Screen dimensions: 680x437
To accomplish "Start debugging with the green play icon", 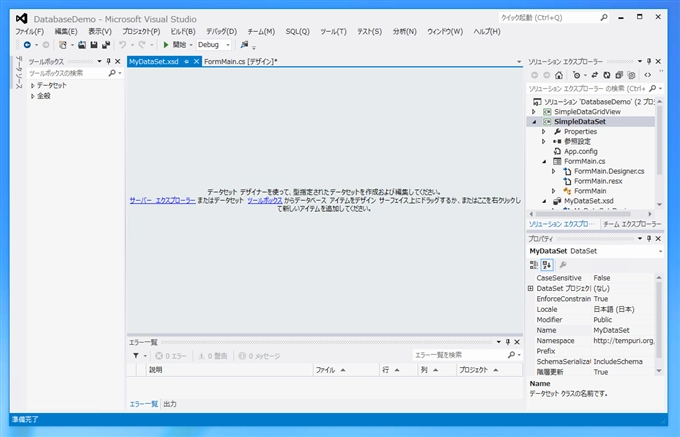I will (x=166, y=45).
